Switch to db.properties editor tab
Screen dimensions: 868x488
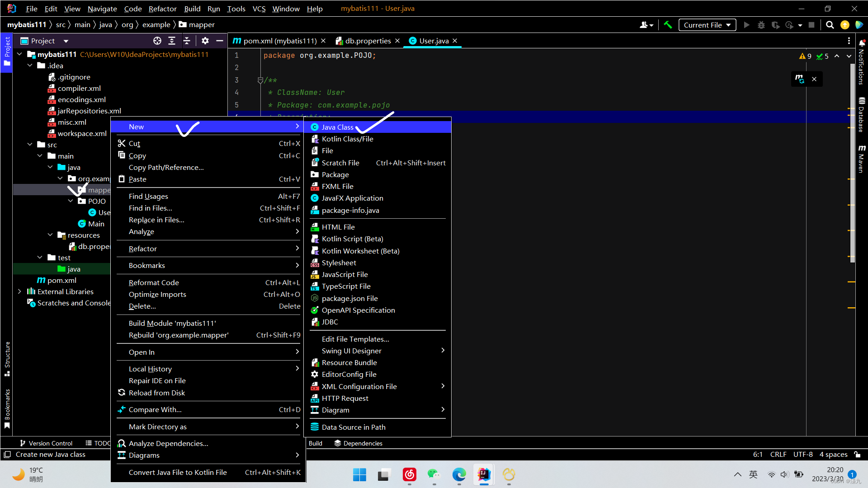tap(368, 41)
